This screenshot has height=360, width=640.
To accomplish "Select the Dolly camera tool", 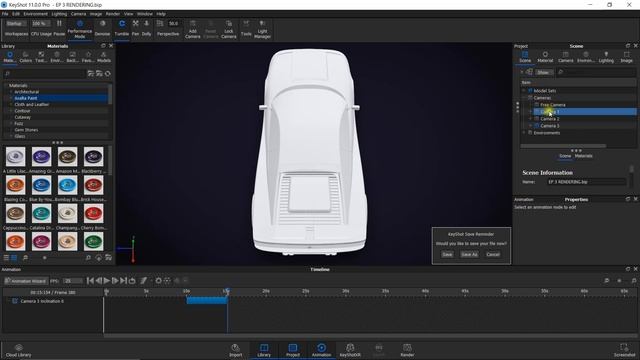I will click(x=147, y=28).
